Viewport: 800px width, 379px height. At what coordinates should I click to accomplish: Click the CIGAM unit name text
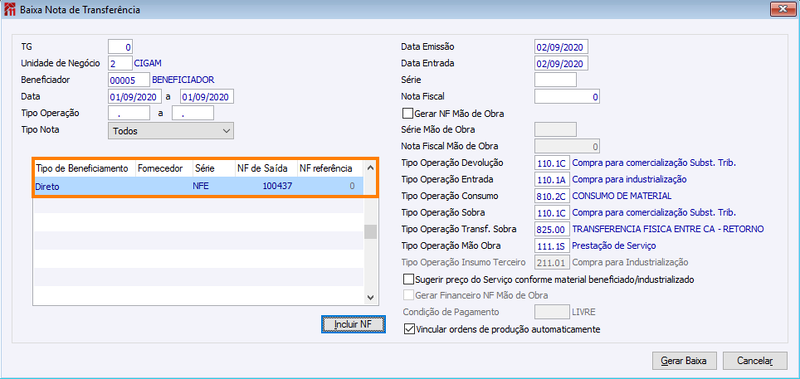147,63
